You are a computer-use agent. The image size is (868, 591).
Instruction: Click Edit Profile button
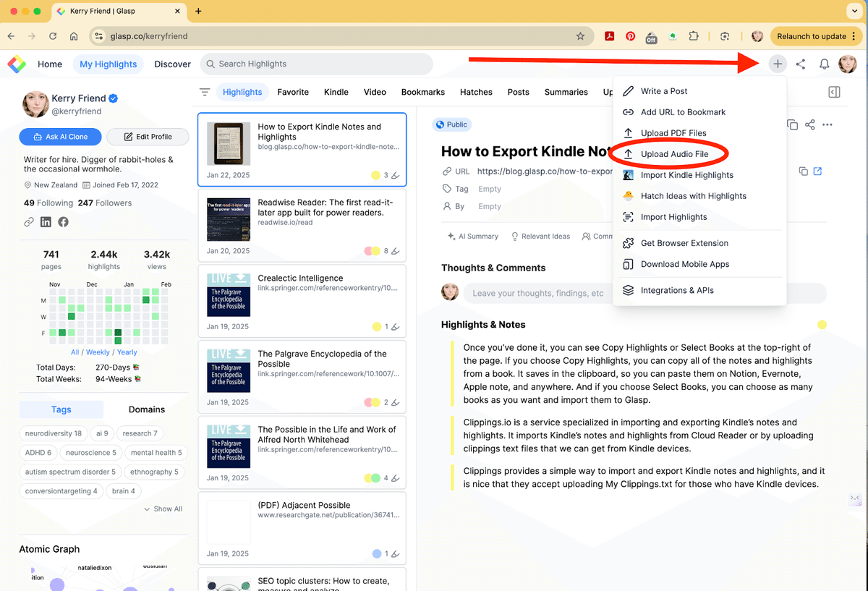(x=148, y=137)
